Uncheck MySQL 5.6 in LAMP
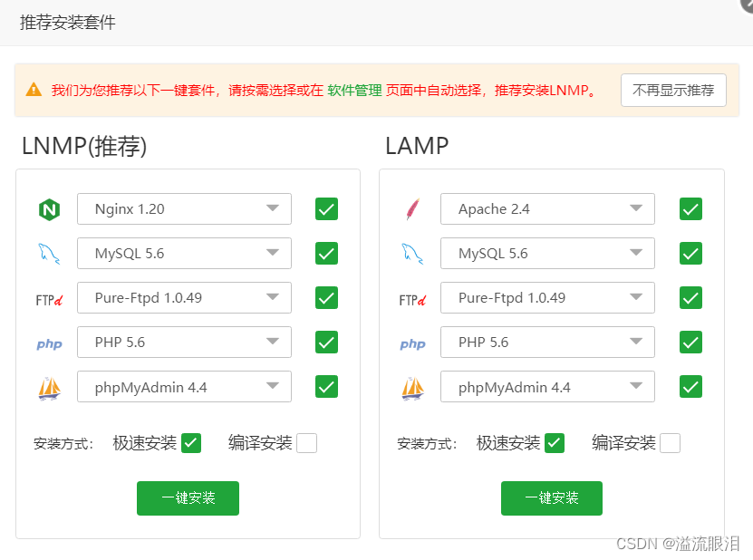753x560 pixels. pos(690,253)
